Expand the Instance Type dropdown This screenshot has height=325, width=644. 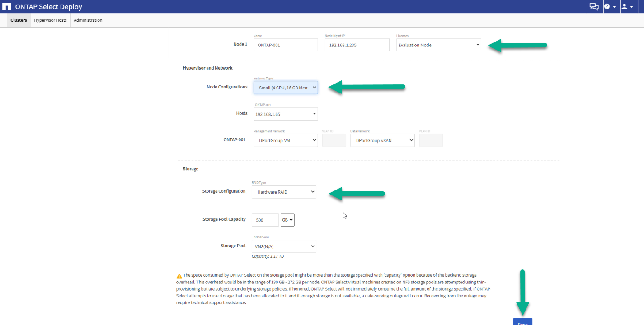click(x=286, y=88)
